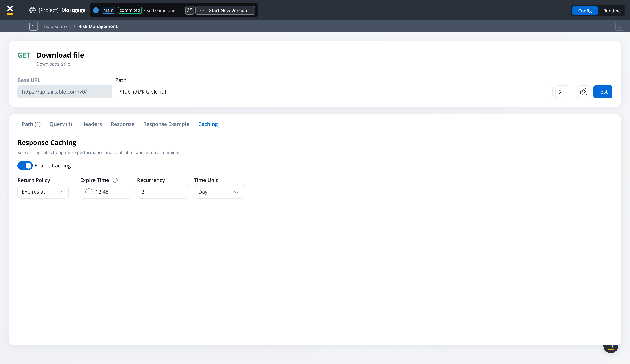
Task: Click the project globe icon
Action: [x=32, y=10]
